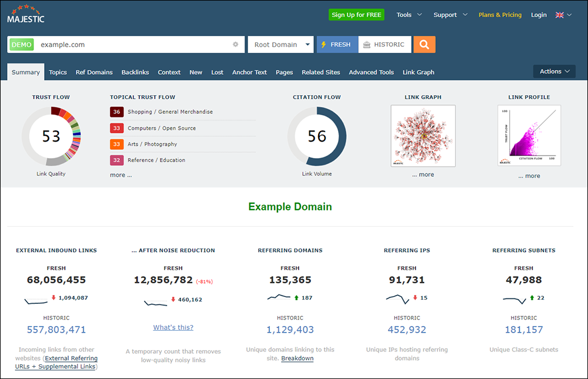Expand the language selector chevron
This screenshot has width=588, height=379.
pyautogui.click(x=569, y=15)
